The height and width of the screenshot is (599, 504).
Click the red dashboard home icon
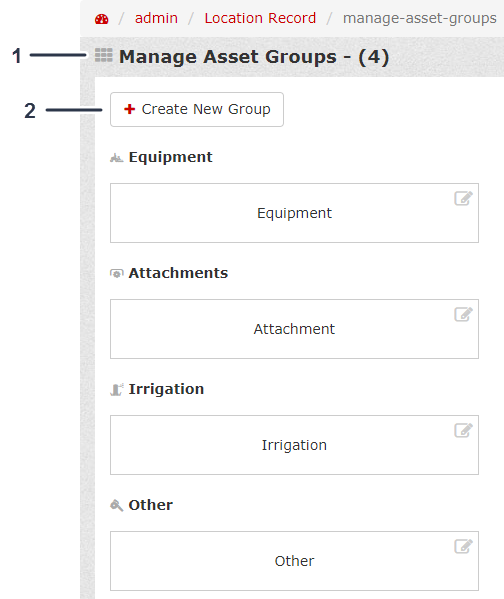coord(102,19)
